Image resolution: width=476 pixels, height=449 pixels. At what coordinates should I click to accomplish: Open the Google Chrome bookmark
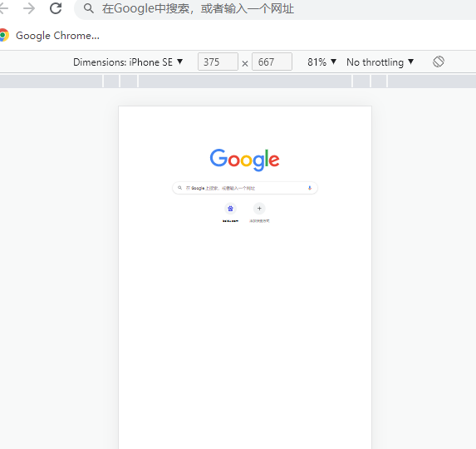click(50, 36)
